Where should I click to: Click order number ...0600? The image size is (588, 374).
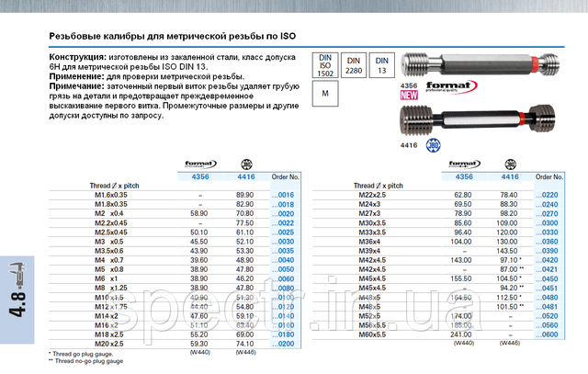click(x=548, y=334)
